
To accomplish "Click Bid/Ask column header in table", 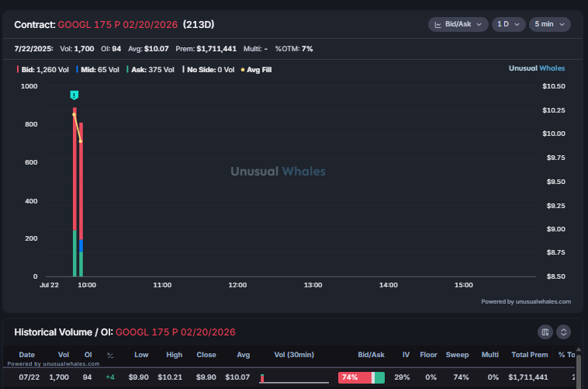I will [x=371, y=355].
